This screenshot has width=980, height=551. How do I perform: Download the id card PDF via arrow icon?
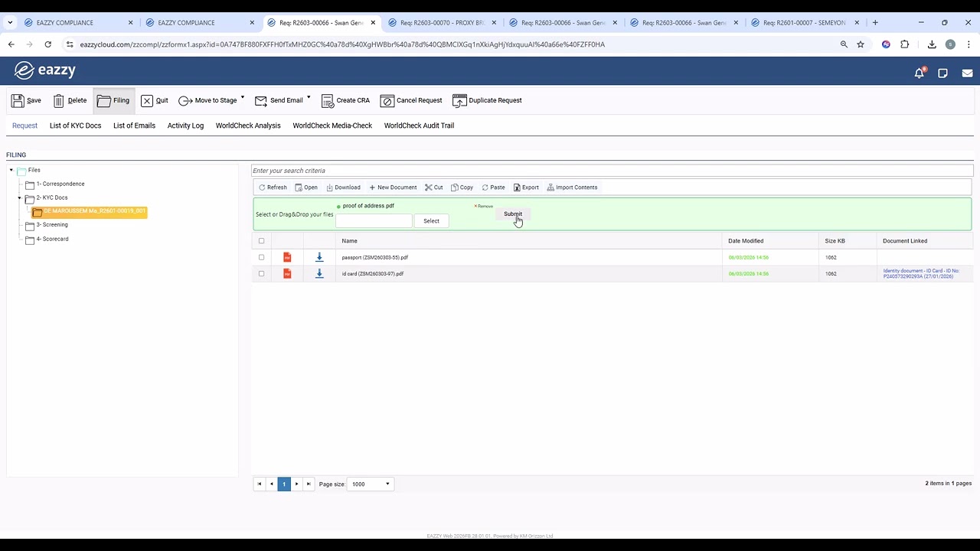[319, 273]
